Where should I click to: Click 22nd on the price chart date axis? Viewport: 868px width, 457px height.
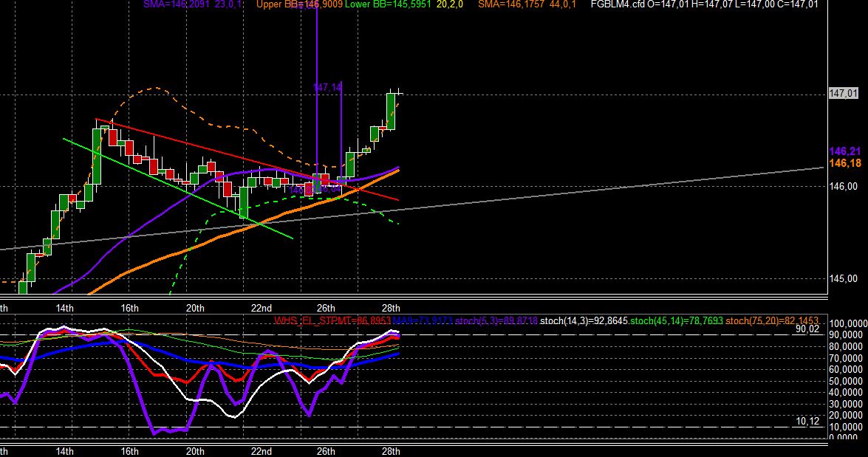(x=261, y=308)
